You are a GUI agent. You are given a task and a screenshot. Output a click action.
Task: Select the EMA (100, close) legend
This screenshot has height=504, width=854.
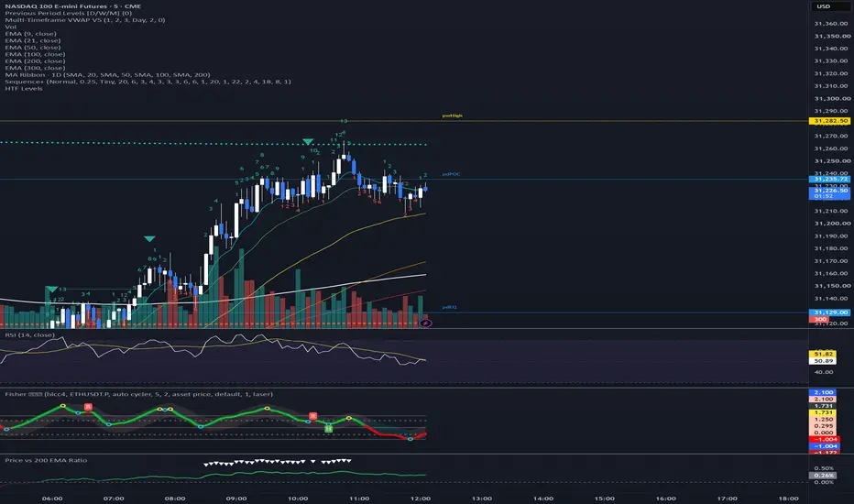pyautogui.click(x=35, y=54)
